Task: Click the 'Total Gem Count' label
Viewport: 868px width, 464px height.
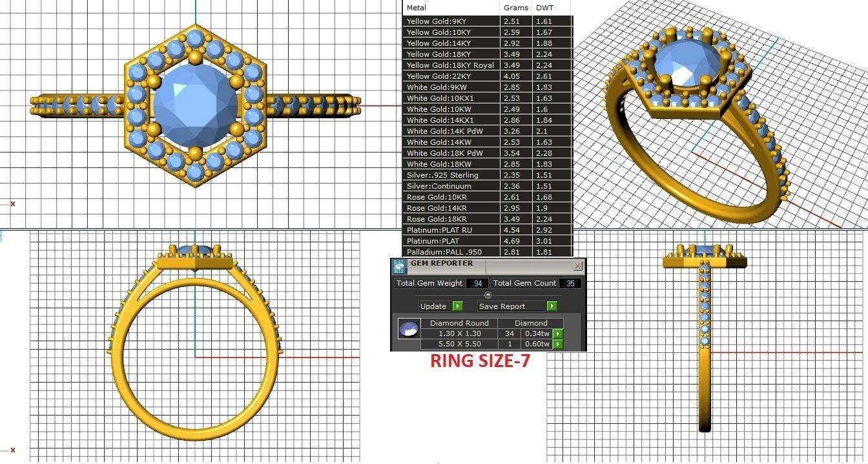Action: click(524, 283)
